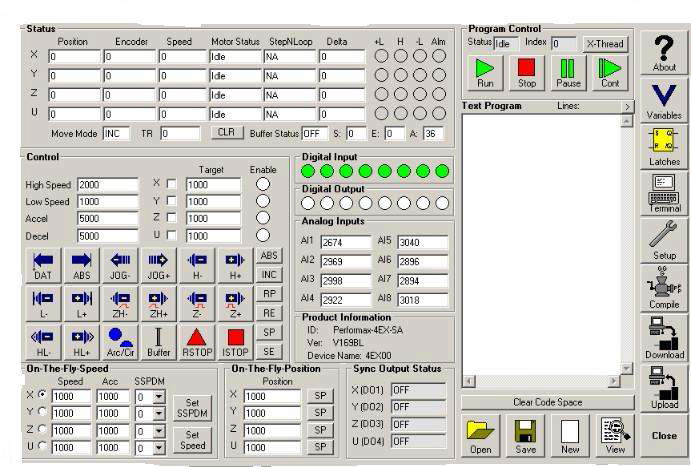Open the X axis SSPDM dropdown
This screenshot has height=467, width=691.
(x=159, y=397)
